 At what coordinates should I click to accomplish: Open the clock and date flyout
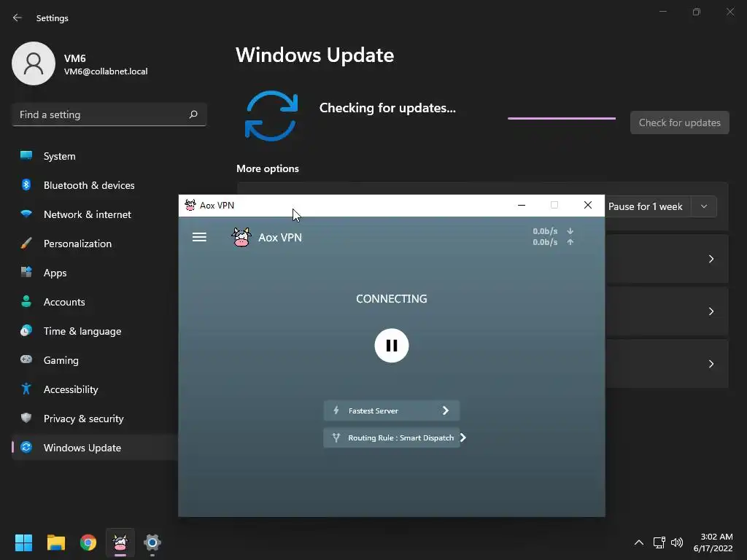tap(713, 542)
